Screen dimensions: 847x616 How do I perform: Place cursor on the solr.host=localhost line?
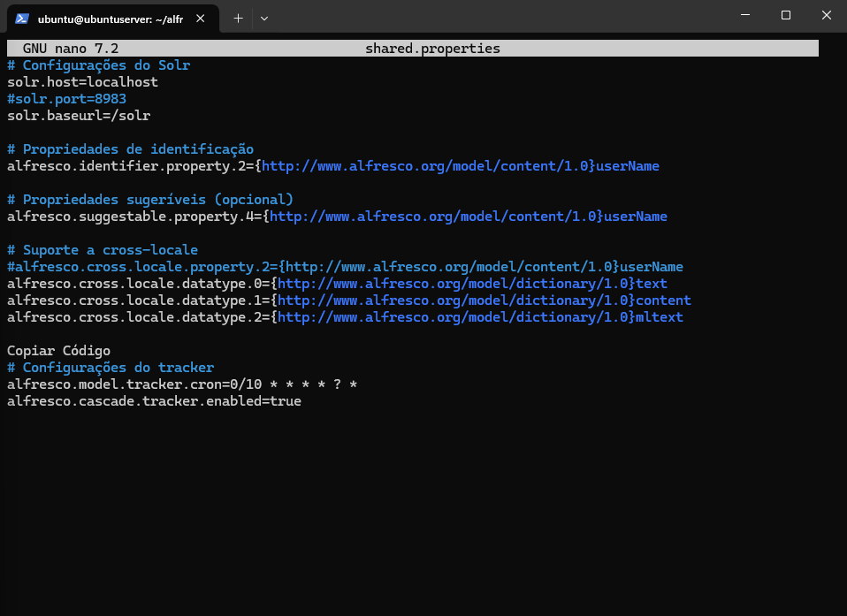pyautogui.click(x=82, y=82)
